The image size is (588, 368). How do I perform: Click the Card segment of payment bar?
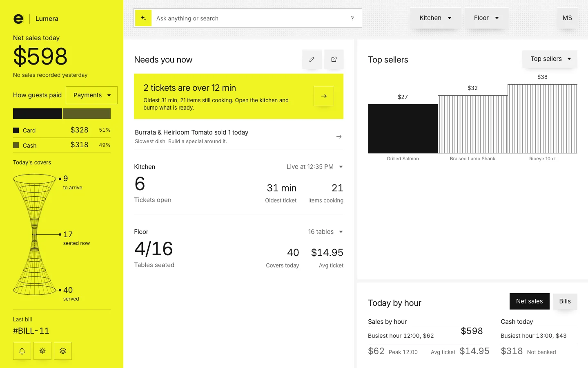point(38,114)
